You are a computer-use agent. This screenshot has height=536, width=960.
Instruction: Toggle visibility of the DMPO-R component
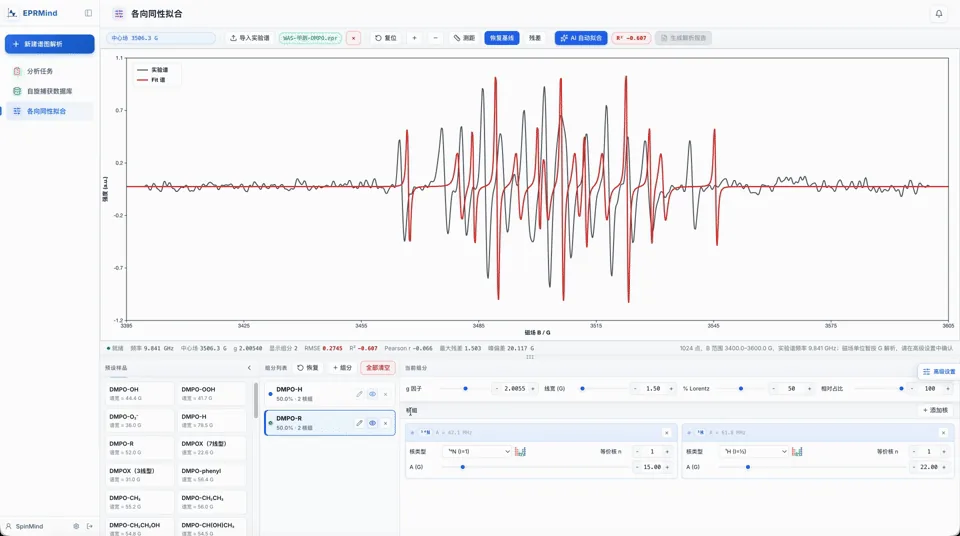pyautogui.click(x=372, y=423)
